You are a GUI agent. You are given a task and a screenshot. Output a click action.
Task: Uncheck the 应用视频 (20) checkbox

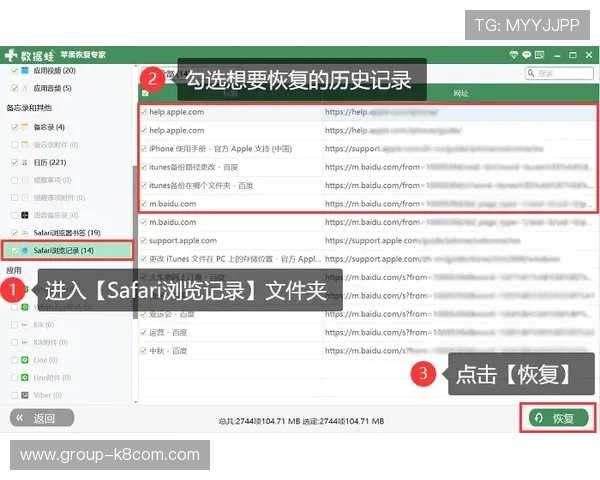tap(15, 70)
